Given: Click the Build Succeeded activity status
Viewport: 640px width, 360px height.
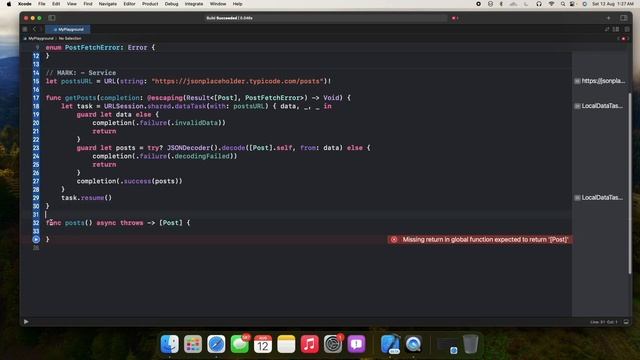Looking at the screenshot, I should point(229,18).
